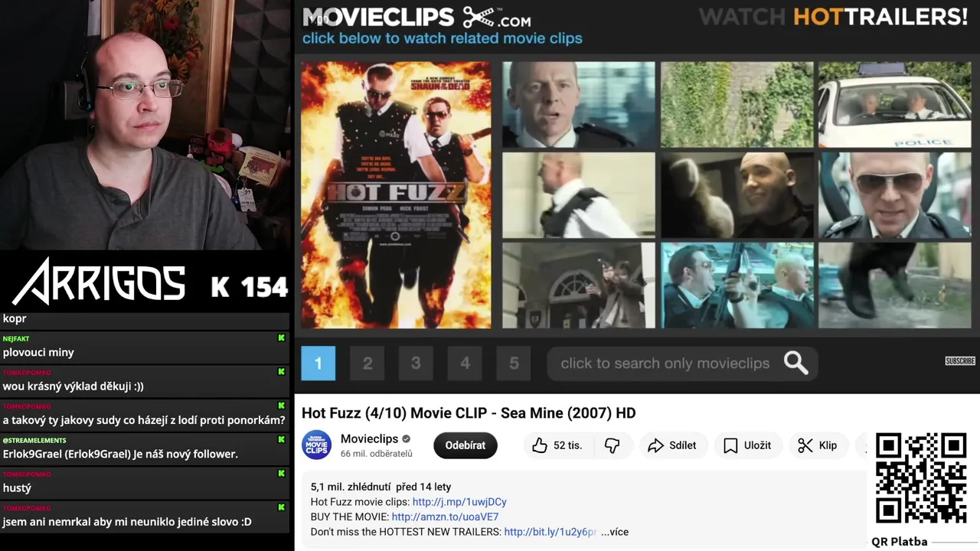Click the WATCH HOT TRAILERS banner
The width and height of the screenshot is (980, 551).
(833, 16)
